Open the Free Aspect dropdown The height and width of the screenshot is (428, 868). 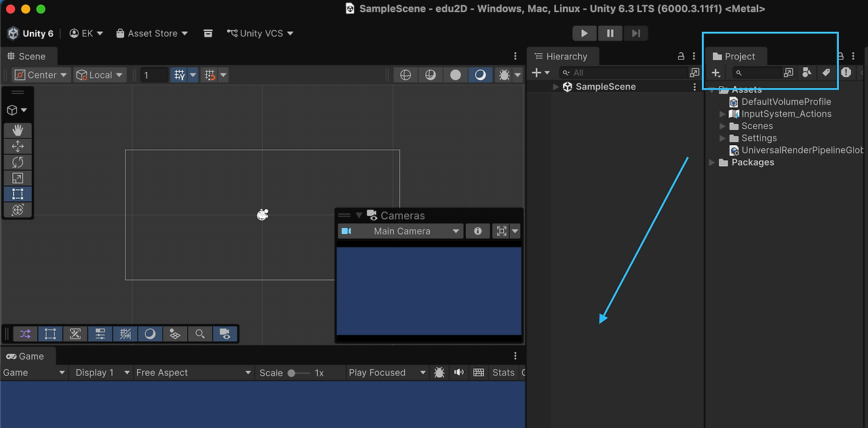[193, 372]
